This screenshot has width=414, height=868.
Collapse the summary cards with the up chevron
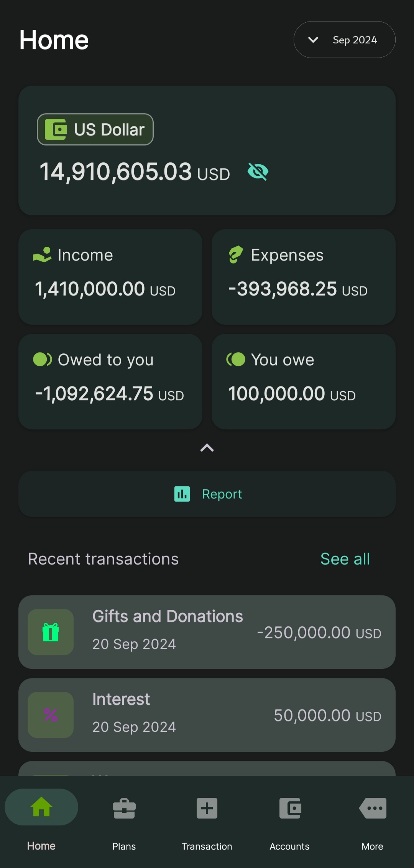(207, 448)
